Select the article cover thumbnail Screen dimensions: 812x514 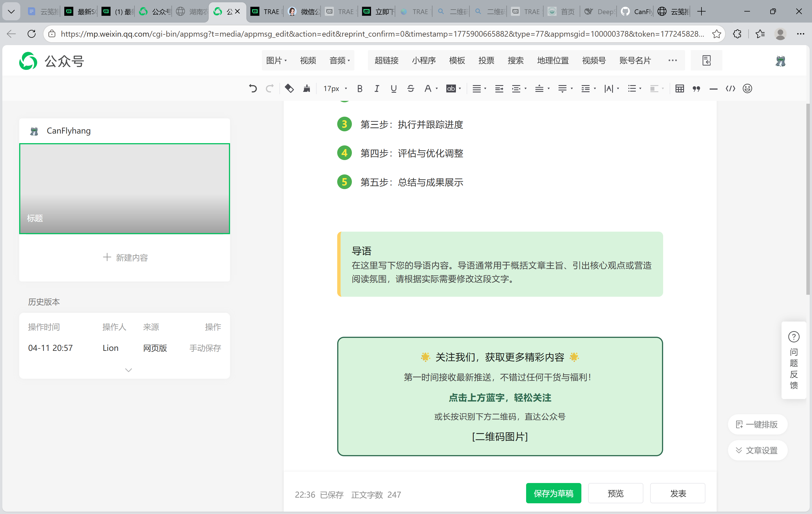[124, 189]
